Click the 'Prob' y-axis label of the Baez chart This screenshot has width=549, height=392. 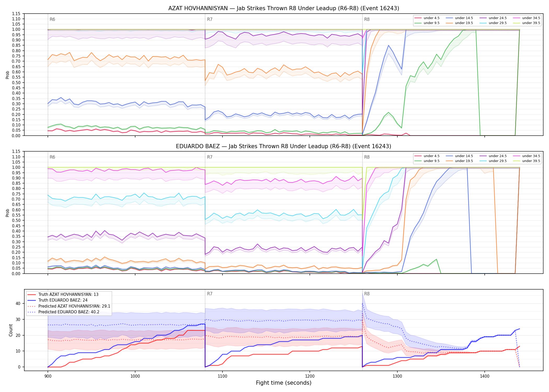(8, 213)
